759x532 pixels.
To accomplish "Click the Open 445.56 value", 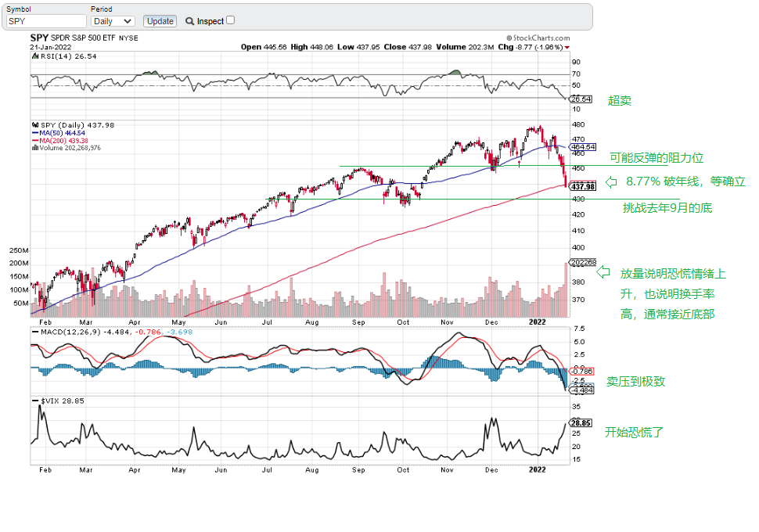I will pos(264,47).
